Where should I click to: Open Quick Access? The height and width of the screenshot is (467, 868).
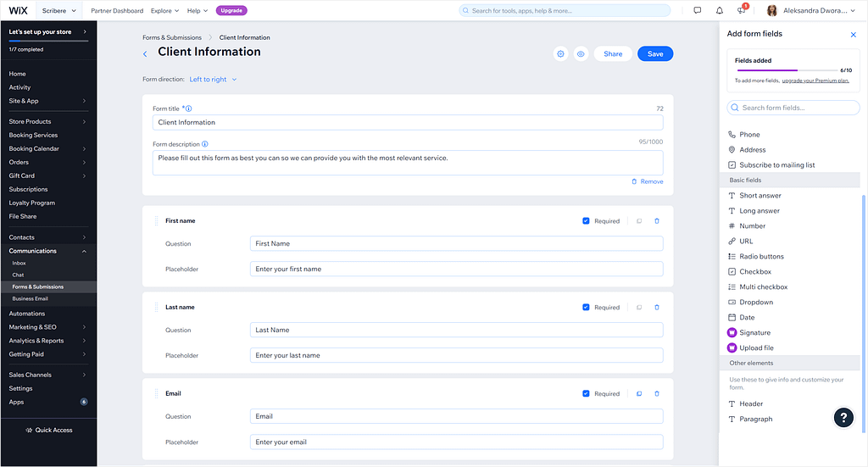pos(48,430)
